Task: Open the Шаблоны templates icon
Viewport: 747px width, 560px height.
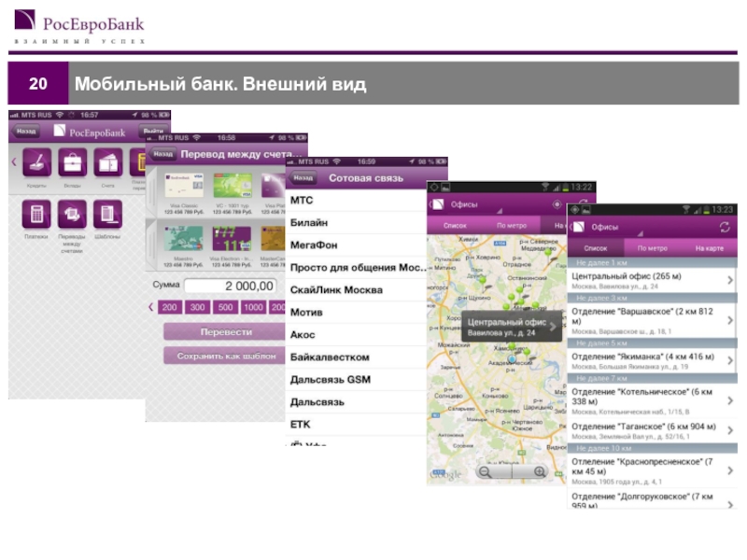Action: [x=107, y=215]
